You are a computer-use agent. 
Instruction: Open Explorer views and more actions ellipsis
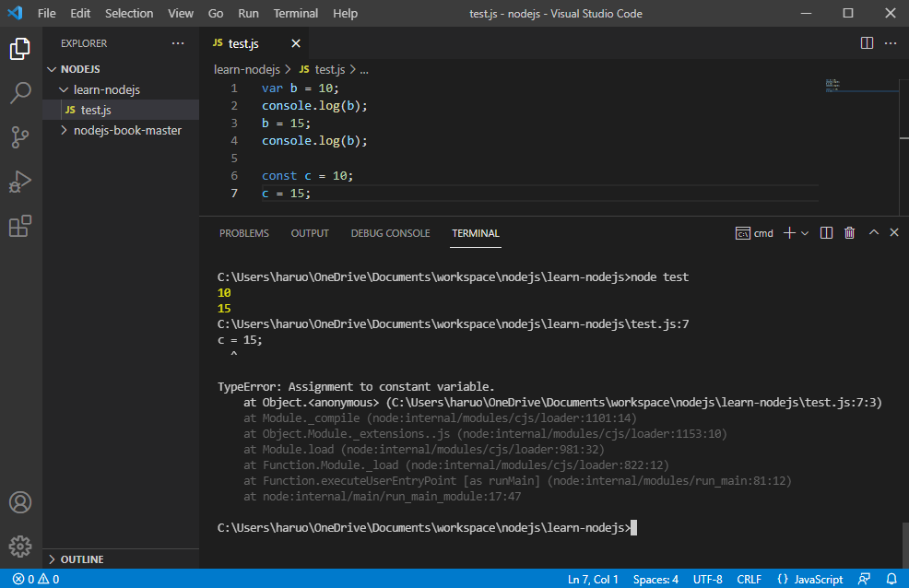[178, 43]
